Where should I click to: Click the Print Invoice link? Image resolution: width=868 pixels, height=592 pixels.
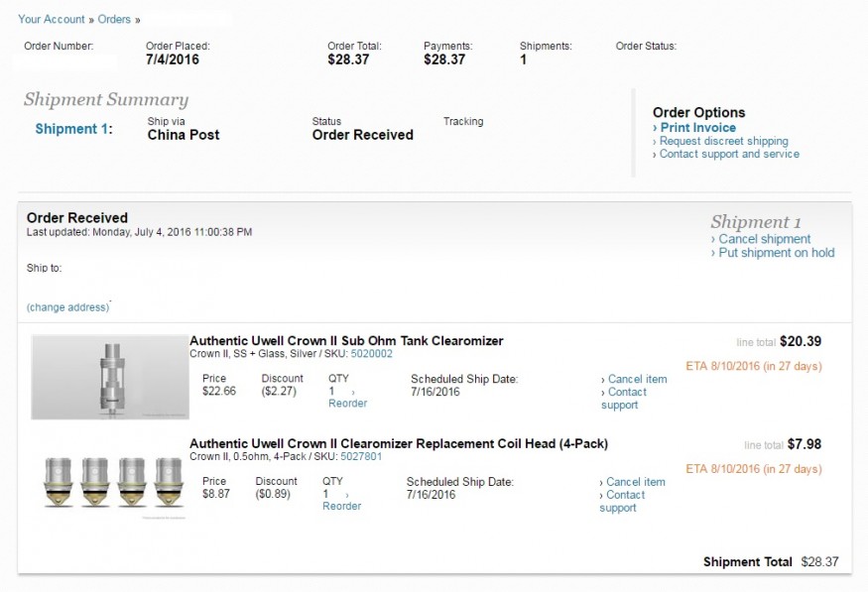click(697, 128)
